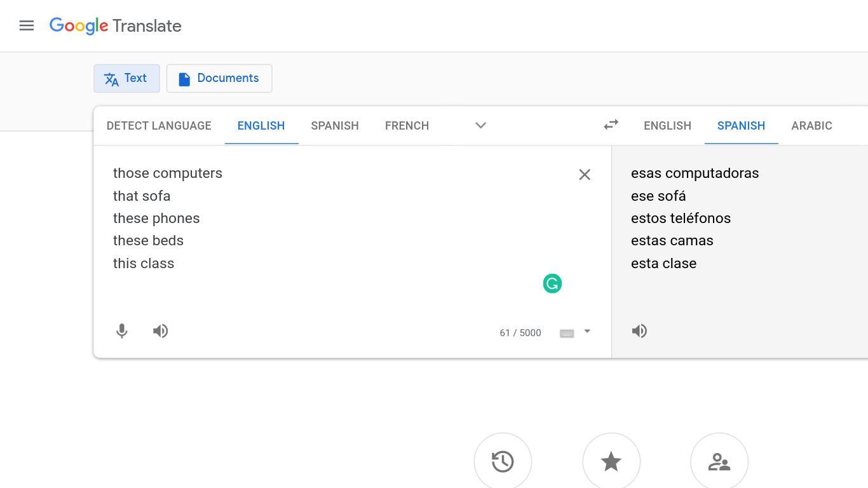
Task: Listen to the Spanish translation
Action: click(x=639, y=331)
